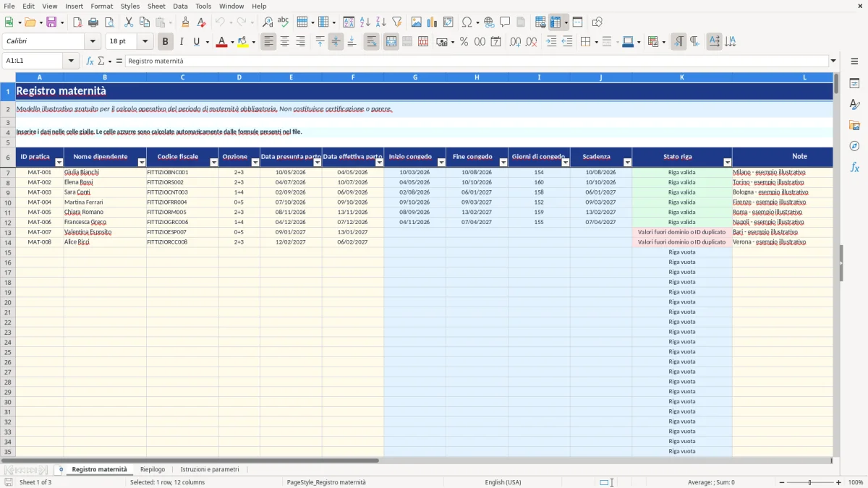Screen dimensions: 868x488
Task: Run the Spelling check icon
Action: pyautogui.click(x=283, y=22)
